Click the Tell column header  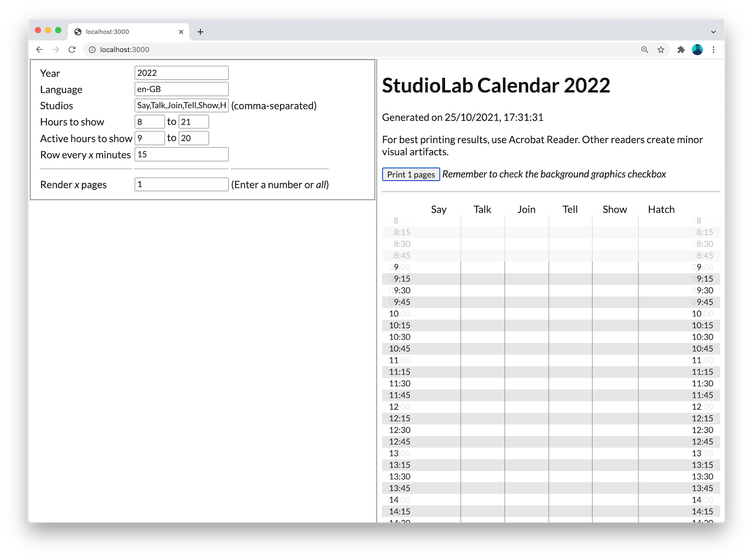pyautogui.click(x=570, y=209)
